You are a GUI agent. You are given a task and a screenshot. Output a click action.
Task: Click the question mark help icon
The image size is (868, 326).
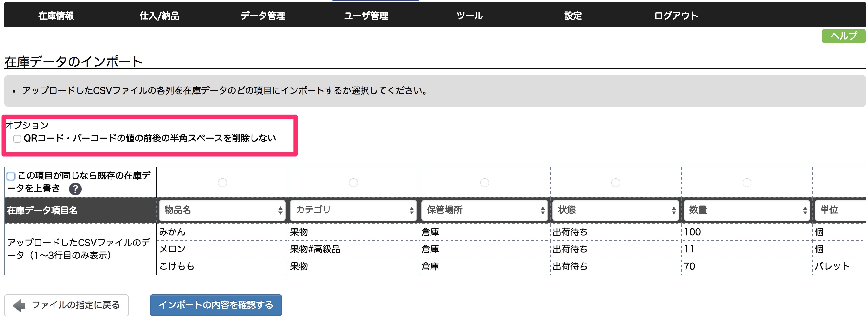click(x=75, y=189)
